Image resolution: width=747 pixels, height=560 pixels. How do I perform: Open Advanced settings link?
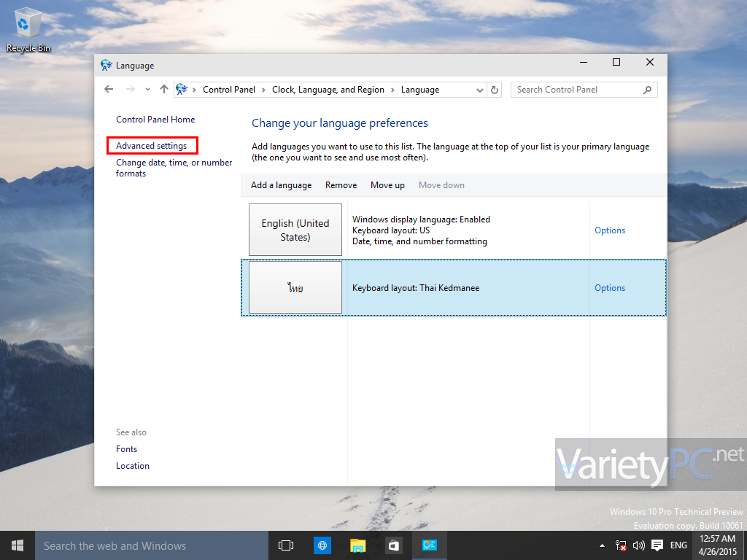pyautogui.click(x=151, y=146)
